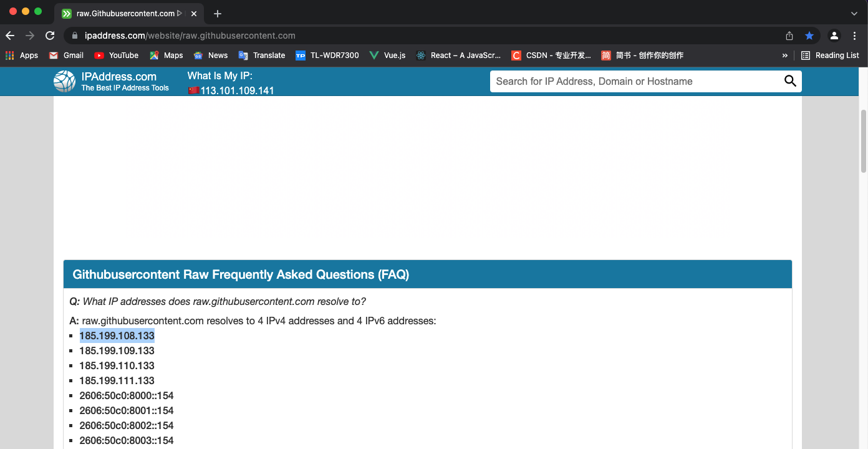The image size is (868, 449).
Task: Click IP address 185.199.110.133
Action: coord(117,365)
